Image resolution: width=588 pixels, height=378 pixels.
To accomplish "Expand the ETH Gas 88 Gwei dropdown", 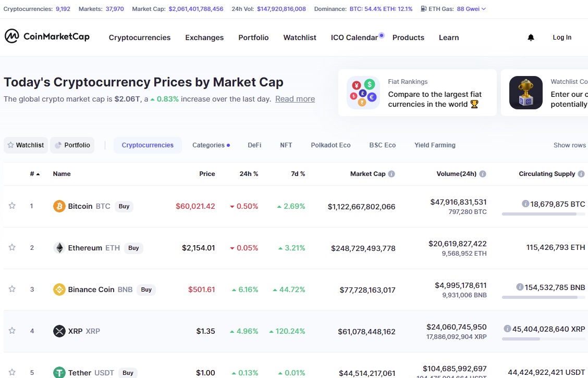I will (471, 9).
